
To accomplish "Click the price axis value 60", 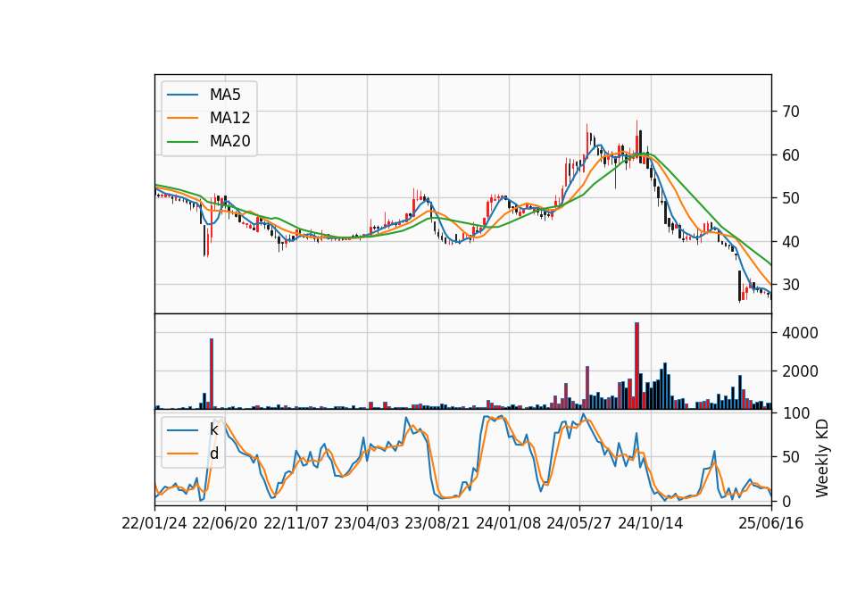I will pyautogui.click(x=791, y=155).
